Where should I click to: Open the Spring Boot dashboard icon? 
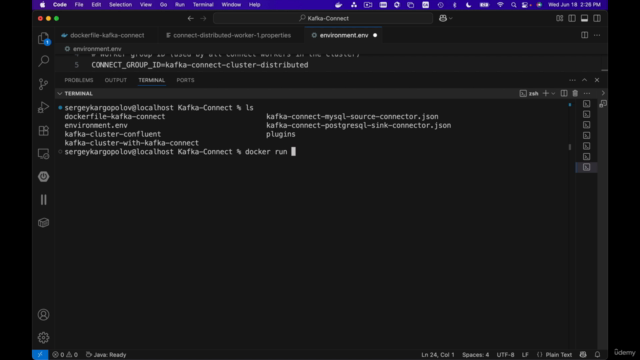point(43,177)
